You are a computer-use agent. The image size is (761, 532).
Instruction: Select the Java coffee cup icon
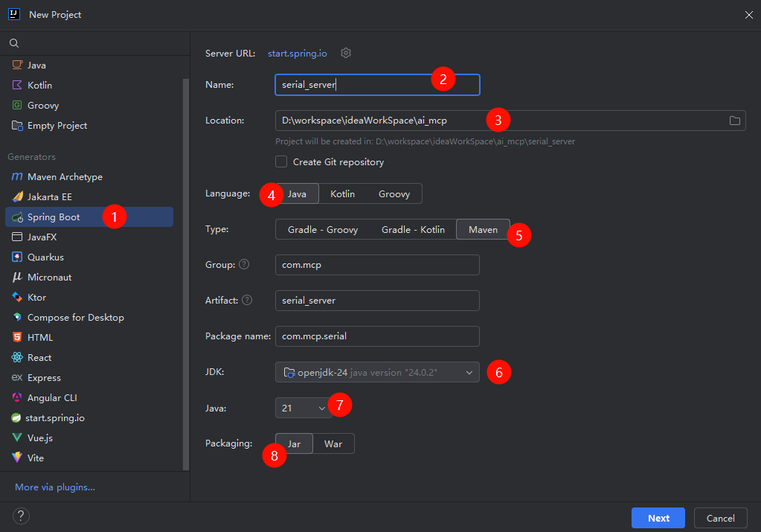tap(17, 65)
